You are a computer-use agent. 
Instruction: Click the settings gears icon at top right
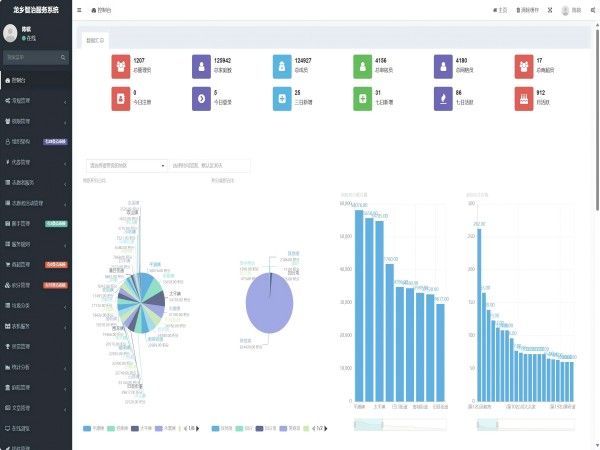[x=593, y=10]
